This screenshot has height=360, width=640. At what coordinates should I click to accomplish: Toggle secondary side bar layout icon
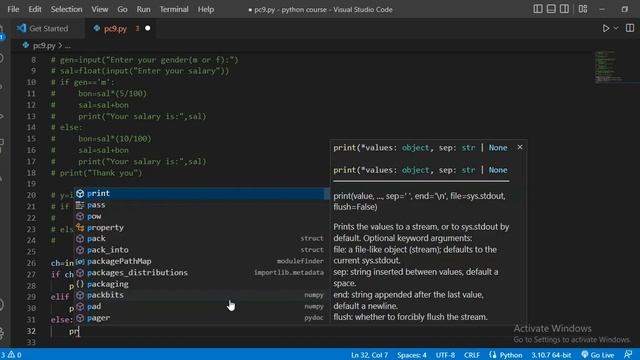564,9
